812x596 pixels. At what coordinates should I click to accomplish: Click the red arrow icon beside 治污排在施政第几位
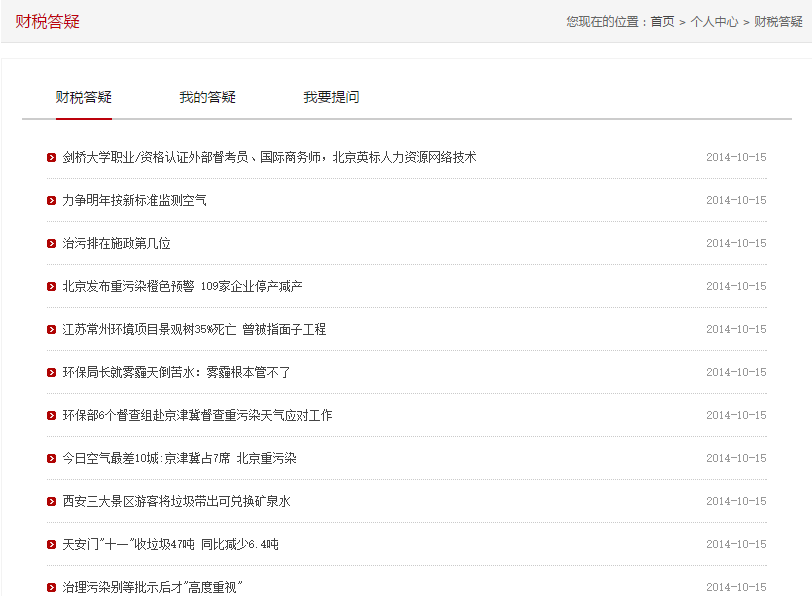coord(51,243)
